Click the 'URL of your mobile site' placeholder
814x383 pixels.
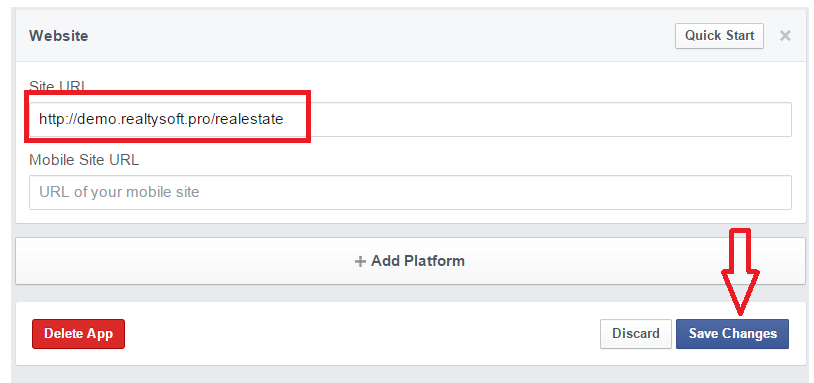pos(119,193)
